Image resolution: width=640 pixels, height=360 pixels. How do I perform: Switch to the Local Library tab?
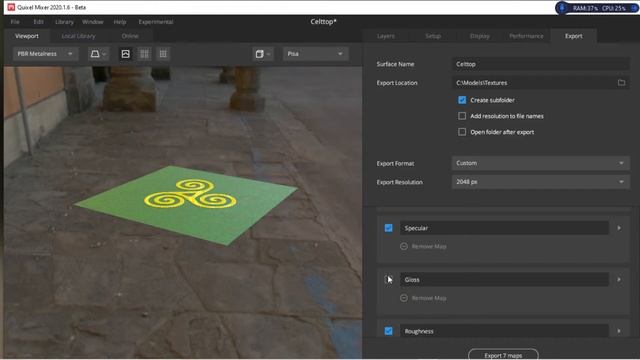78,36
